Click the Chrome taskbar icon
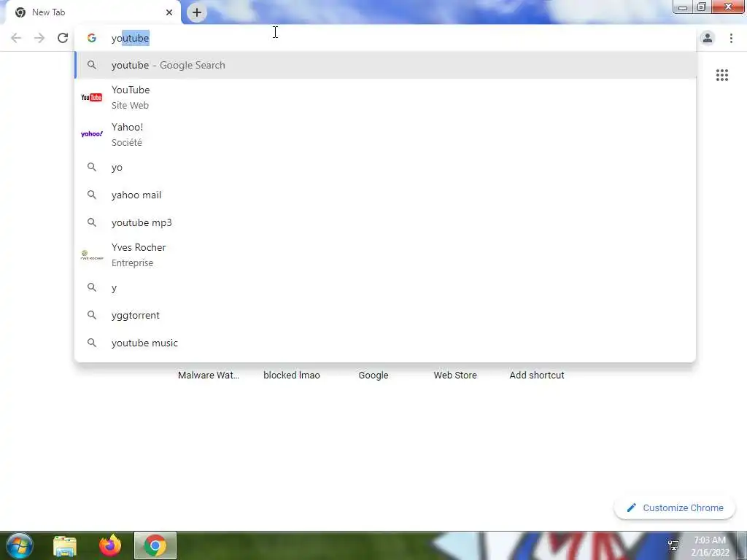This screenshot has height=560, width=747. click(x=155, y=545)
